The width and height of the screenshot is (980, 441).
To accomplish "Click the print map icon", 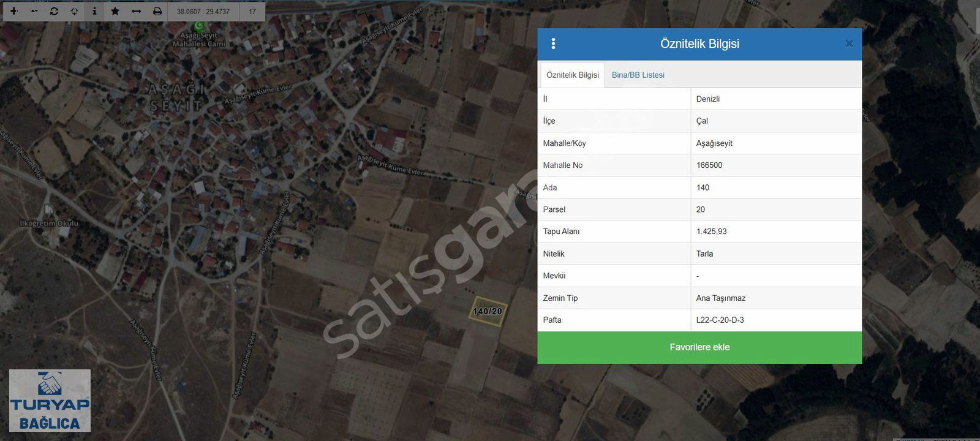I will [x=157, y=12].
